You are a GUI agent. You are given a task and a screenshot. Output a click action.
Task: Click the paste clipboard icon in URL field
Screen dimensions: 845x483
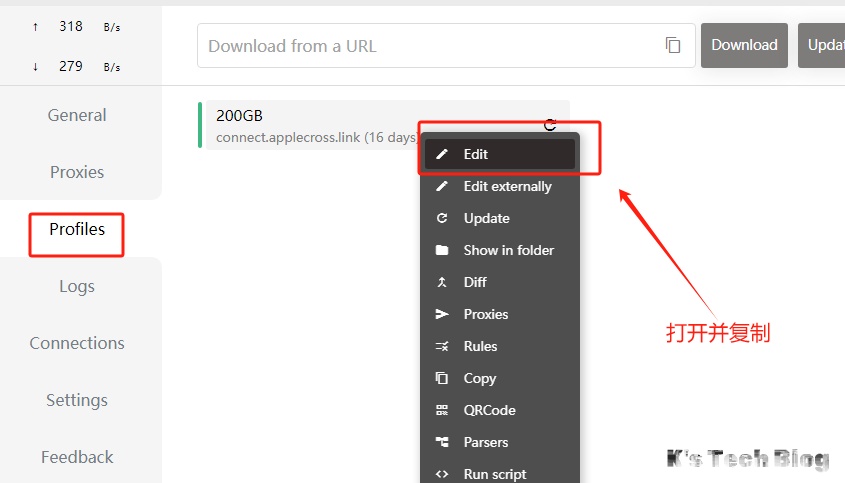point(673,46)
